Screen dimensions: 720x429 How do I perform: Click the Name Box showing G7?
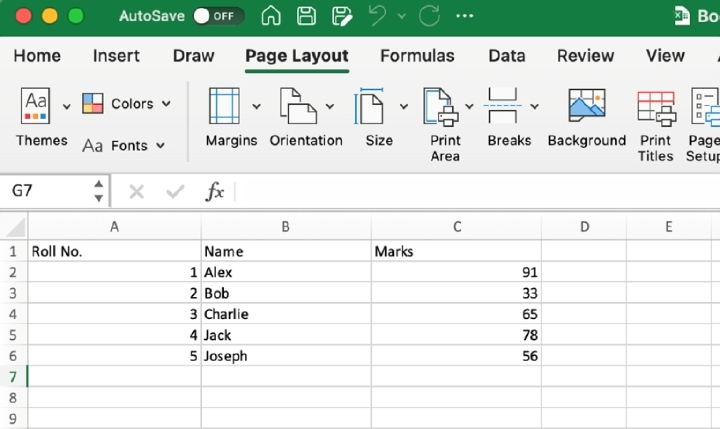click(44, 191)
